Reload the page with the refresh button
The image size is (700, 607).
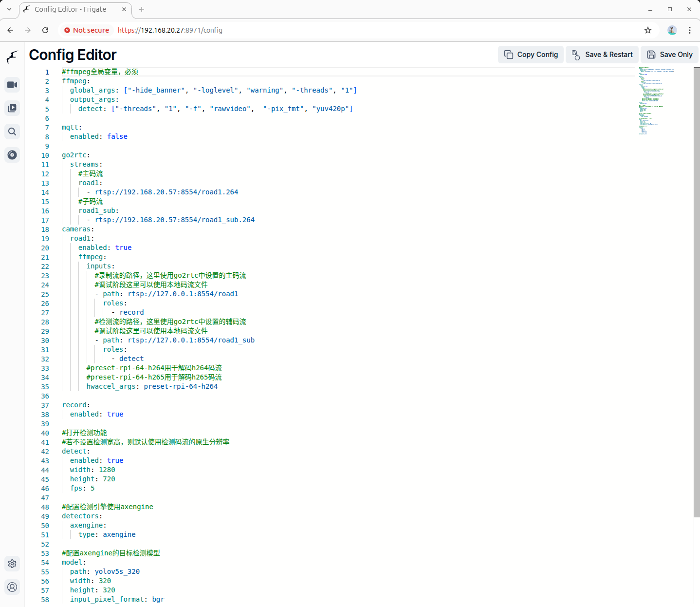pyautogui.click(x=45, y=30)
